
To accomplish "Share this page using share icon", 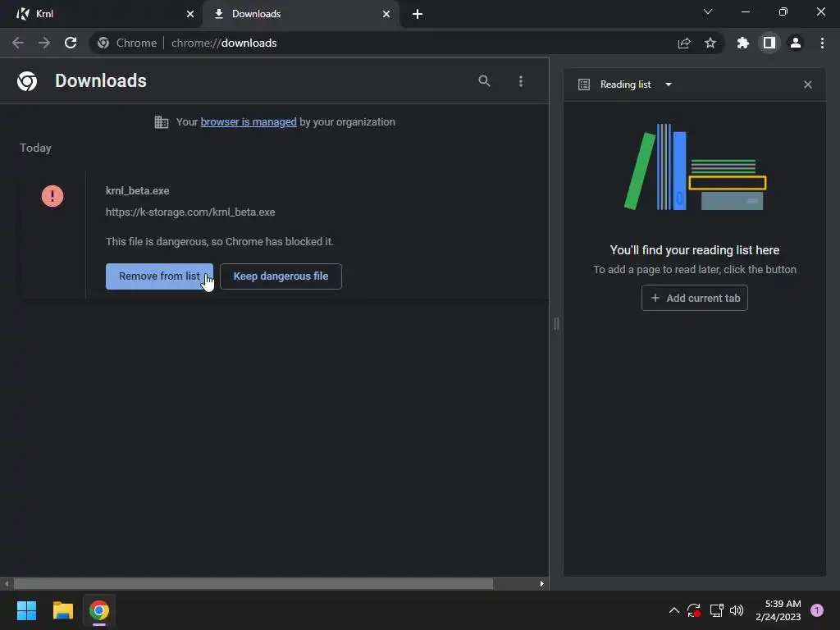I will point(684,43).
